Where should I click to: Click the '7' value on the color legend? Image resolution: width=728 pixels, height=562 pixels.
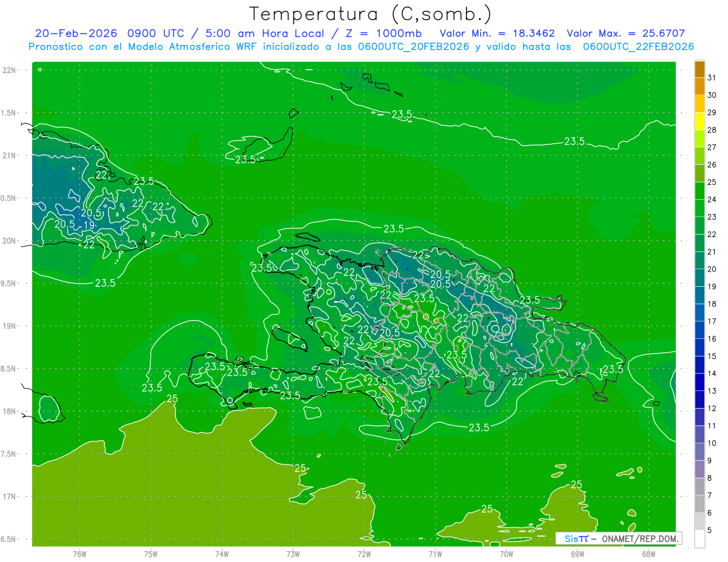[x=710, y=495]
